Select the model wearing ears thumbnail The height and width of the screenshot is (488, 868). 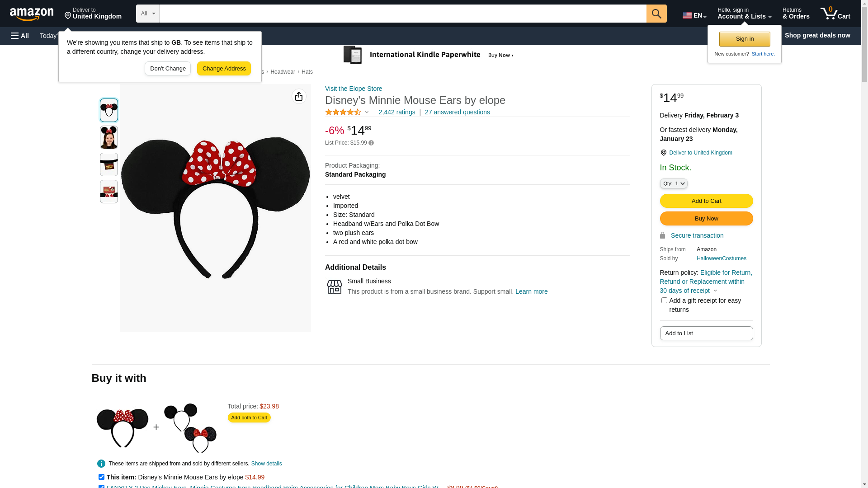pos(109,137)
